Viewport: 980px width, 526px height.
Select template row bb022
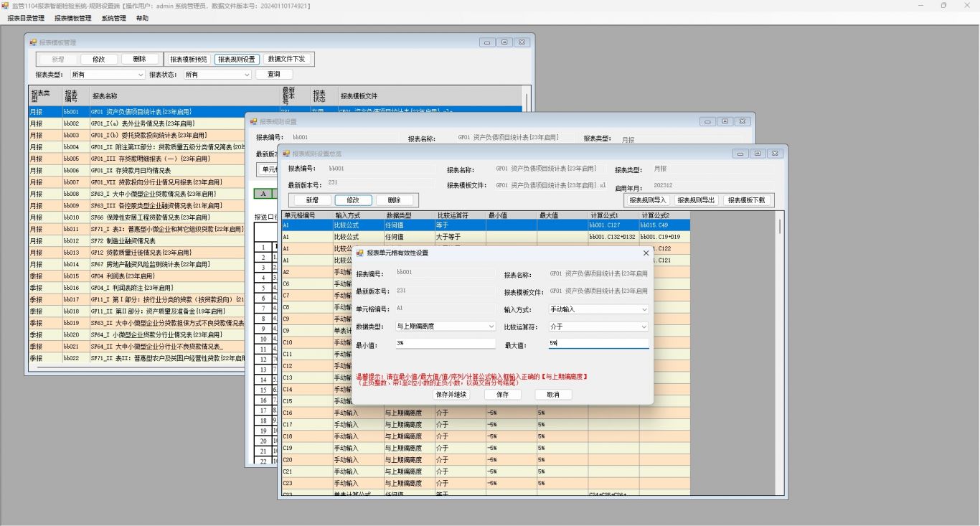(136, 358)
